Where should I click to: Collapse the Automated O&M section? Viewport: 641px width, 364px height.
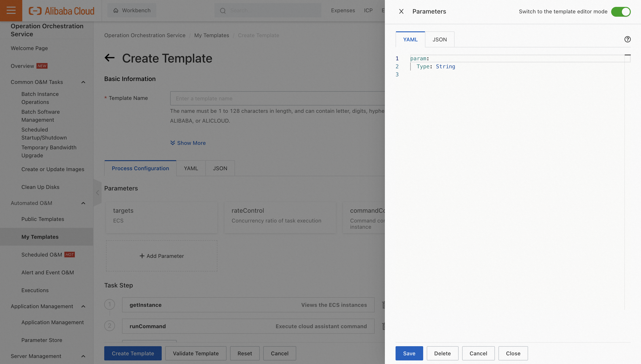83,203
